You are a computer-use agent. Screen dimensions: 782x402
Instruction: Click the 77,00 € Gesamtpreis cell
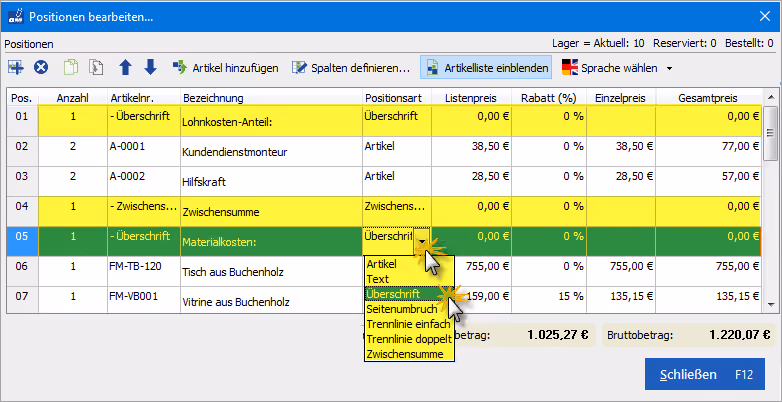pos(708,152)
